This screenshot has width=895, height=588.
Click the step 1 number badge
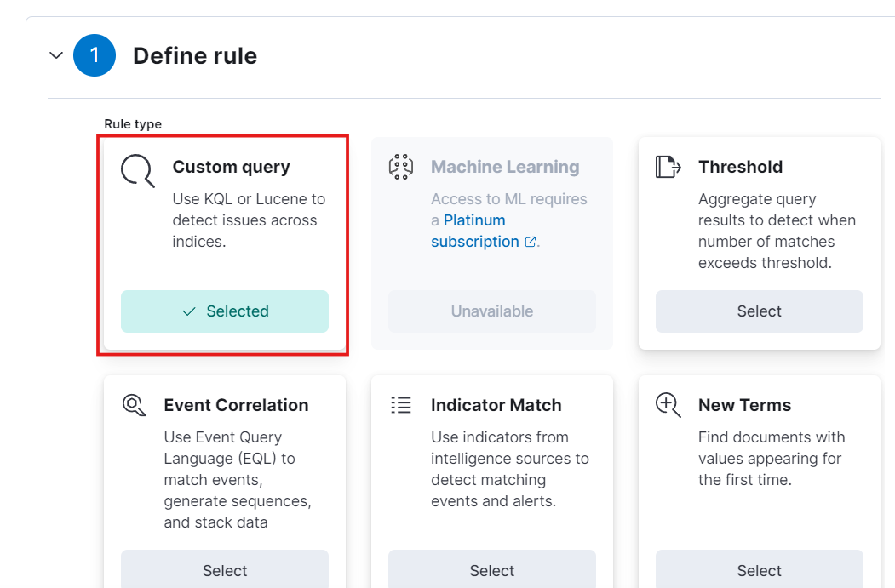tap(95, 55)
